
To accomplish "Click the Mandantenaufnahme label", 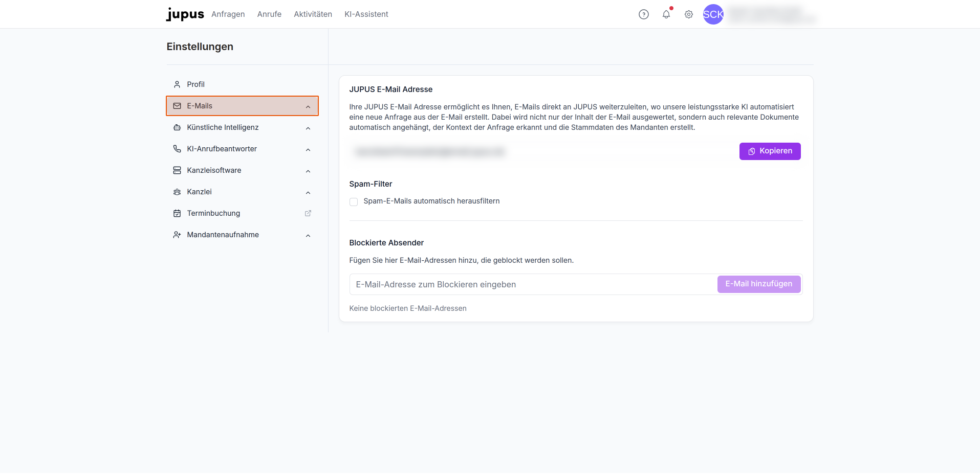I will [x=223, y=235].
